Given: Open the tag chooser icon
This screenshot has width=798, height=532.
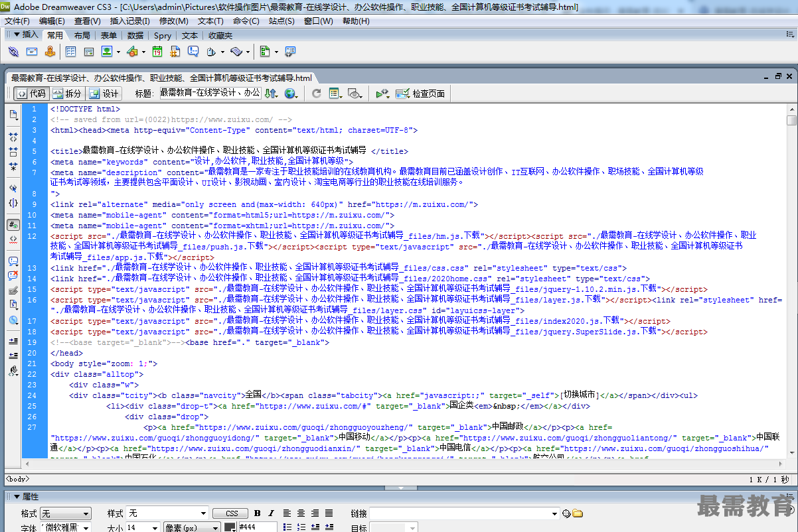Looking at the screenshot, I should [x=290, y=52].
